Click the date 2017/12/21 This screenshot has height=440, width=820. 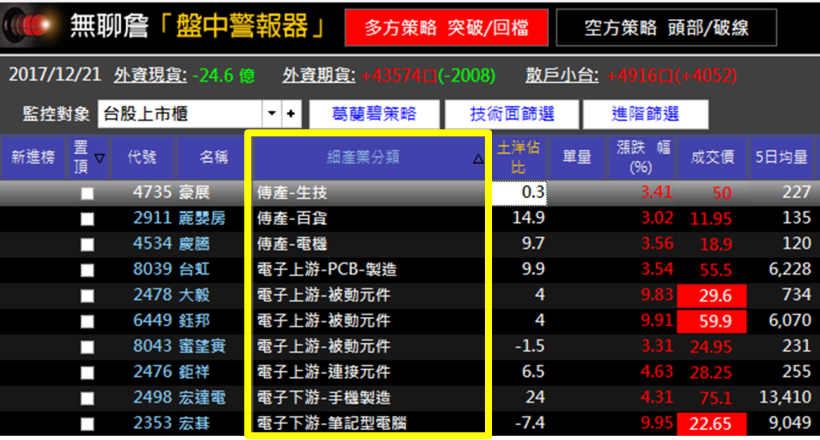pos(54,75)
